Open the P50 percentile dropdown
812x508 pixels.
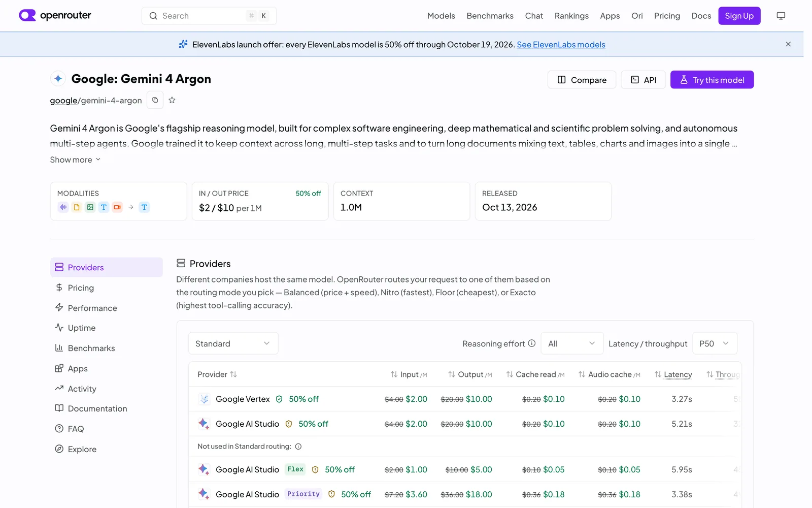(x=715, y=343)
